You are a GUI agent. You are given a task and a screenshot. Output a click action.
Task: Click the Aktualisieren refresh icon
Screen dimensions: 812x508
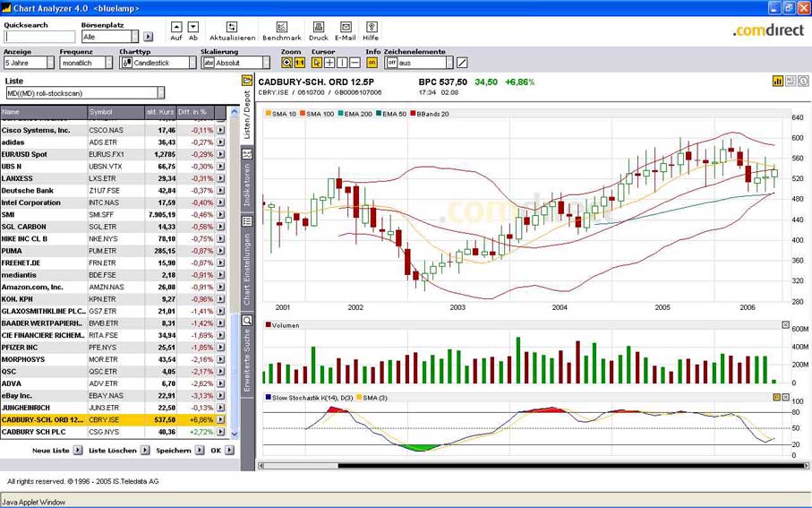[232, 28]
